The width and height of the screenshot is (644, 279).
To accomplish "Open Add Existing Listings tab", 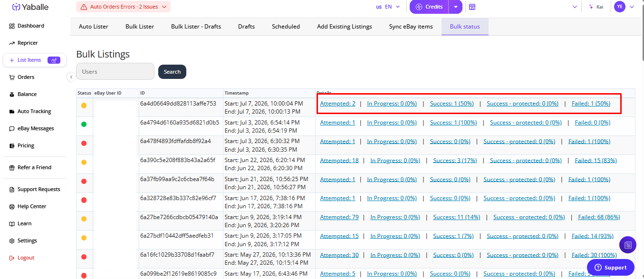I will pos(345,27).
